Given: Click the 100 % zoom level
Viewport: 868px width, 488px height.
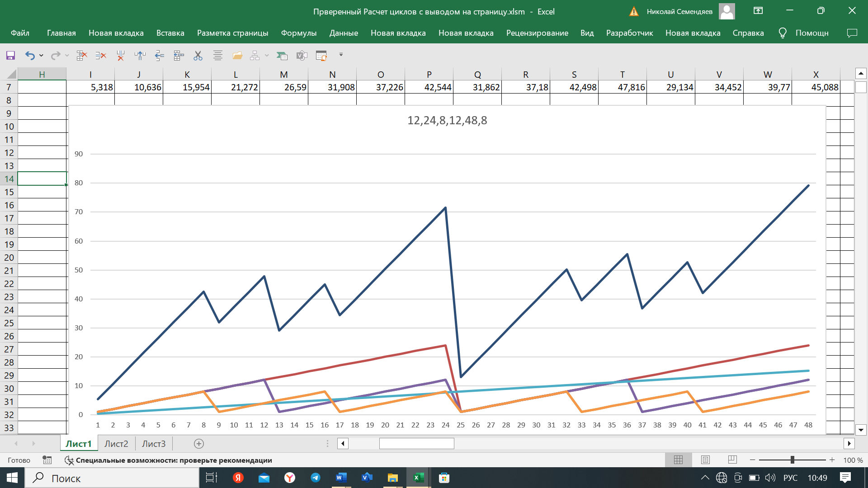Looking at the screenshot, I should [853, 460].
